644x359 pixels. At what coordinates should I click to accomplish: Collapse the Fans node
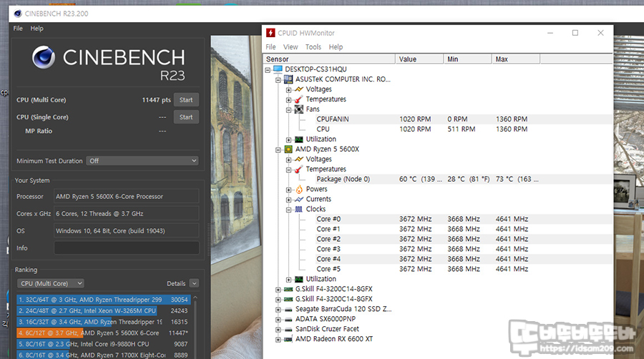(289, 110)
